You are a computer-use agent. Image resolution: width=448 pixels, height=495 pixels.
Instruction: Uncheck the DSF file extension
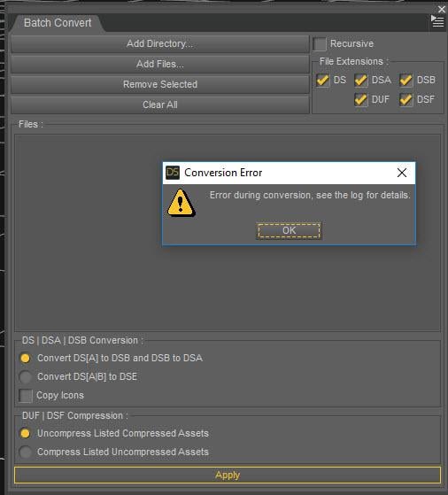pos(406,100)
